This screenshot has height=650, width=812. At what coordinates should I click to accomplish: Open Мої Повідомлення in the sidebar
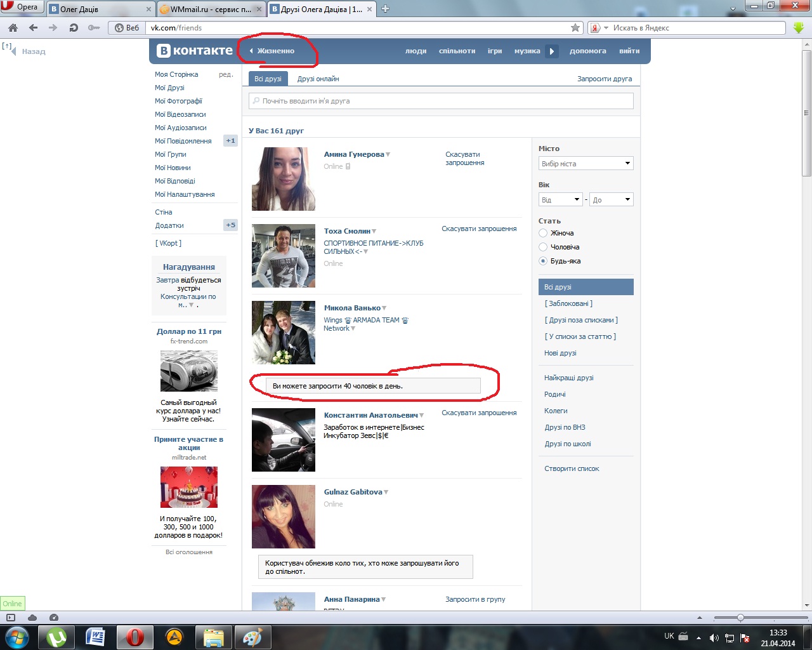(x=183, y=141)
